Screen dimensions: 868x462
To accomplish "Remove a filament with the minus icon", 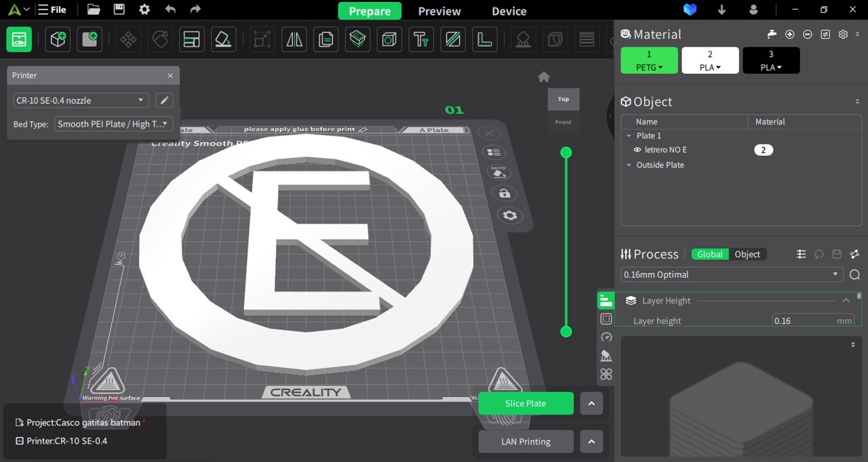I will click(x=808, y=35).
